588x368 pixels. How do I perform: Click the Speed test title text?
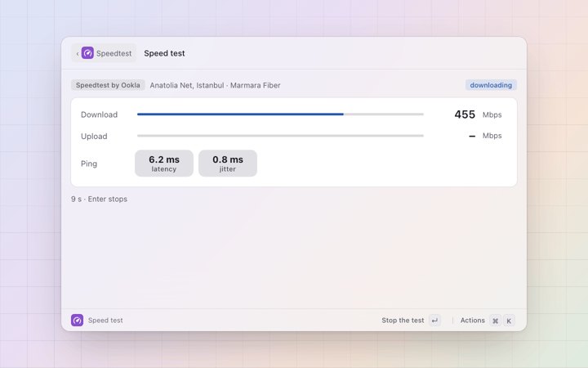click(164, 53)
